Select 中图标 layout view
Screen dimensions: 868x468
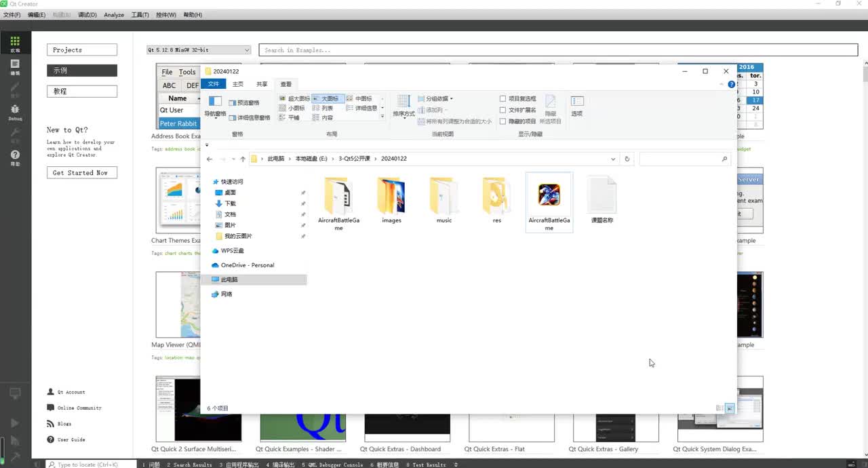[359, 98]
